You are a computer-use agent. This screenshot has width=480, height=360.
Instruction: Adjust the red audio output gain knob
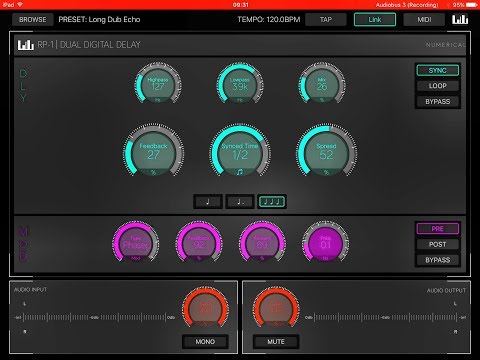pos(276,308)
